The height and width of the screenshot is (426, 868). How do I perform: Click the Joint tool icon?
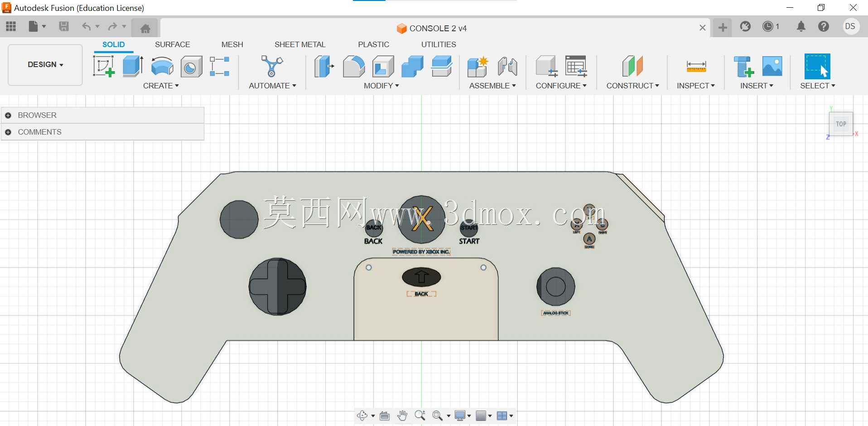point(507,66)
